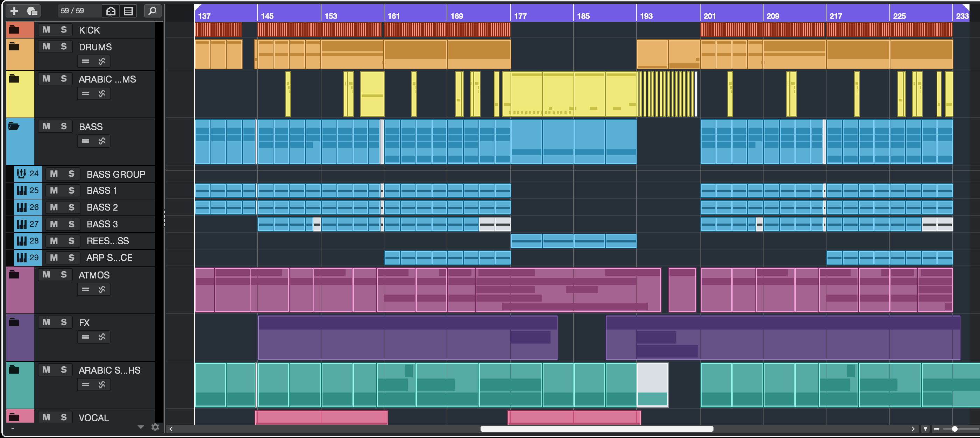This screenshot has height=438, width=980.
Task: Click the horizontal scrollbar thumb
Action: point(597,429)
